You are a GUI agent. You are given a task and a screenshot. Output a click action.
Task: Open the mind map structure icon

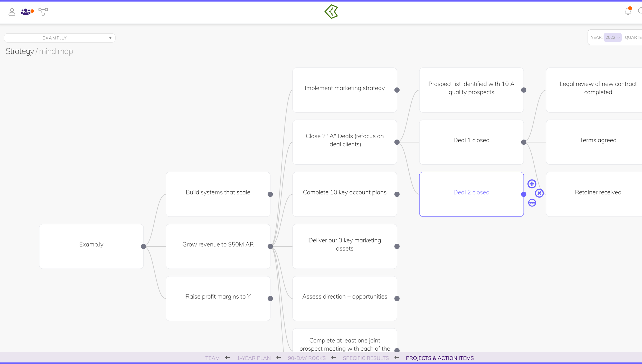[43, 12]
